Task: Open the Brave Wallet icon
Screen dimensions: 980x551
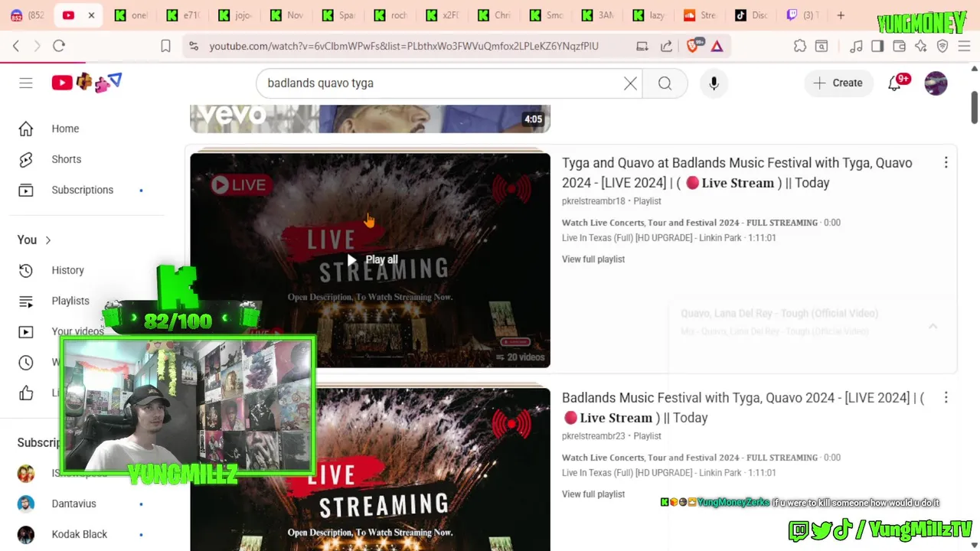Action: point(900,46)
